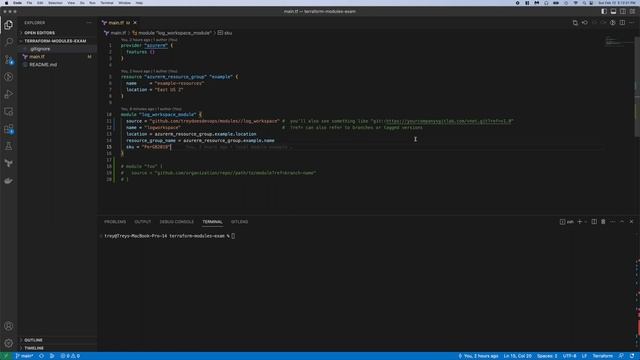This screenshot has width=640, height=360.
Task: Click the errors and warnings status counter
Action: 70,356
